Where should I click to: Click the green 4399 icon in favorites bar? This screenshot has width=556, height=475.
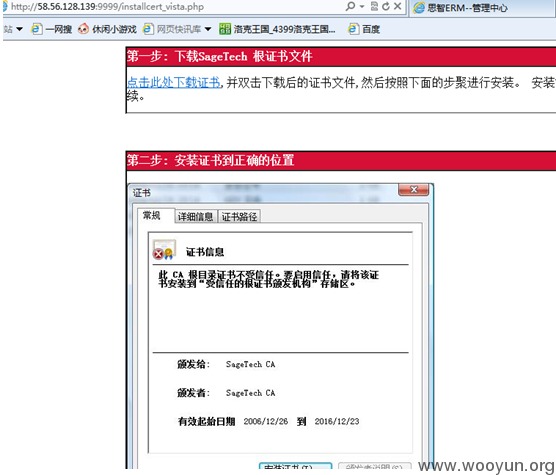pyautogui.click(x=225, y=29)
